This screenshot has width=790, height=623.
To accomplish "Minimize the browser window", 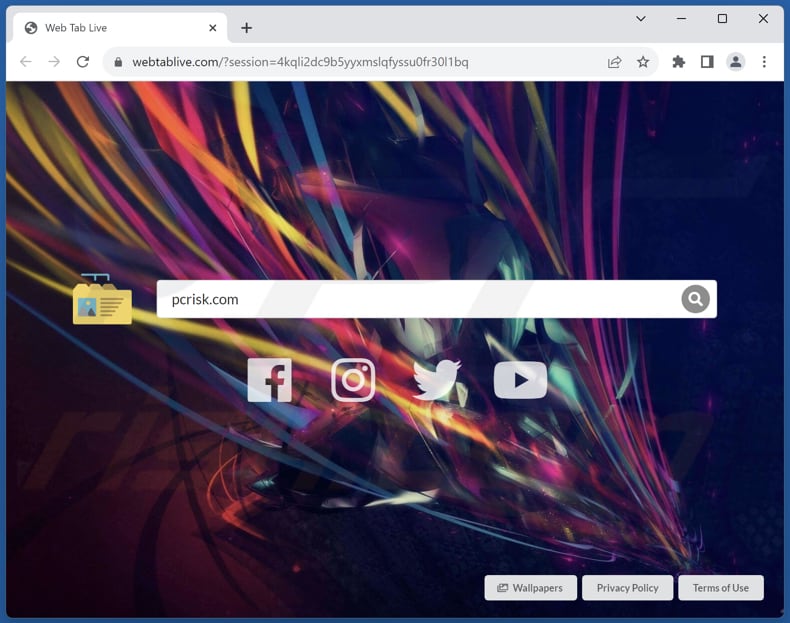I will click(x=681, y=19).
